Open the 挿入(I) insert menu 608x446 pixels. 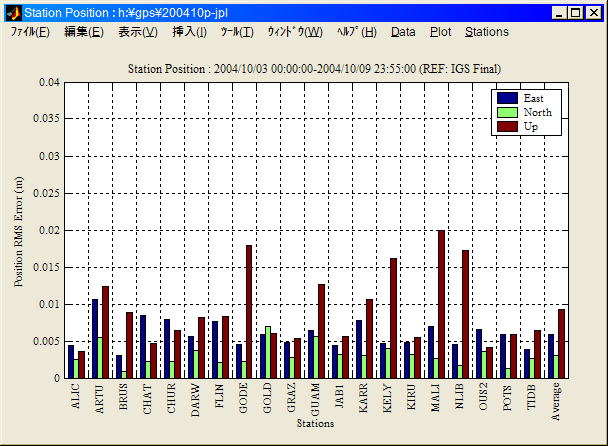189,32
